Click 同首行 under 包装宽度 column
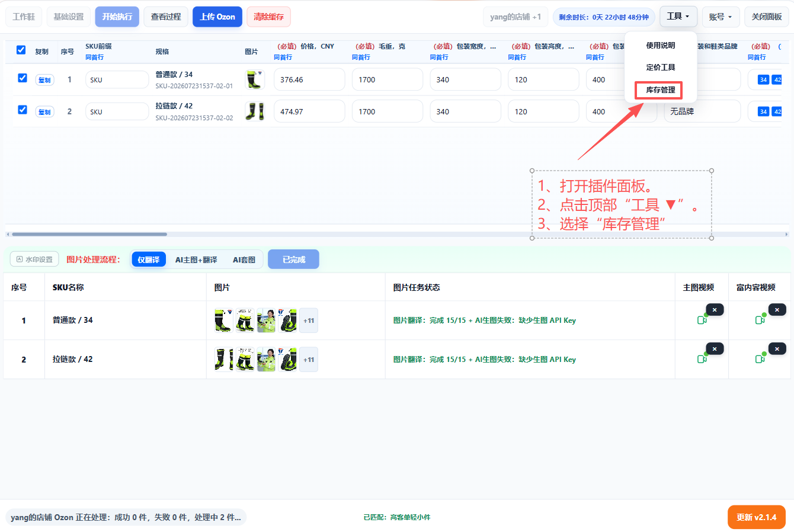The width and height of the screenshot is (794, 532). (439, 57)
